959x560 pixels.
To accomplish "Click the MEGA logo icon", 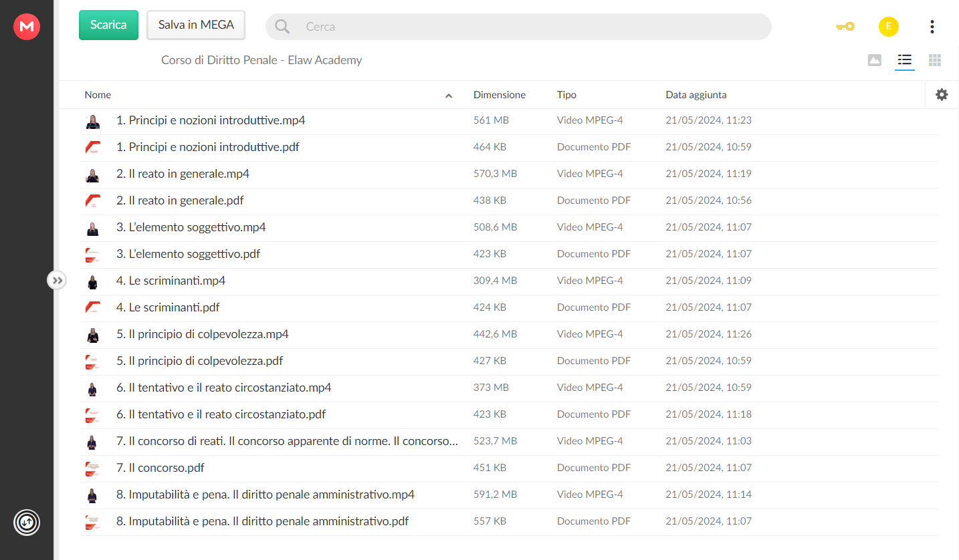I will (27, 26).
